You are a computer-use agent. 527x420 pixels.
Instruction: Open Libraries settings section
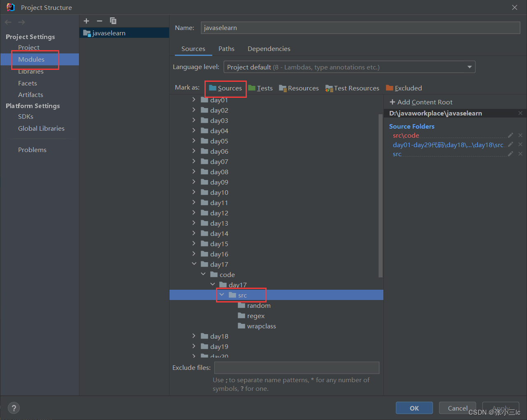[x=31, y=71]
